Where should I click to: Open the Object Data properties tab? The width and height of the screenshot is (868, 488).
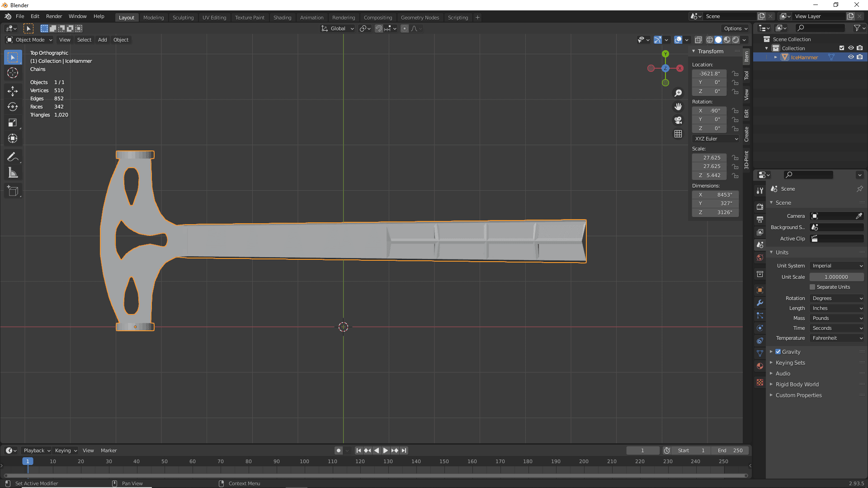[x=760, y=353]
